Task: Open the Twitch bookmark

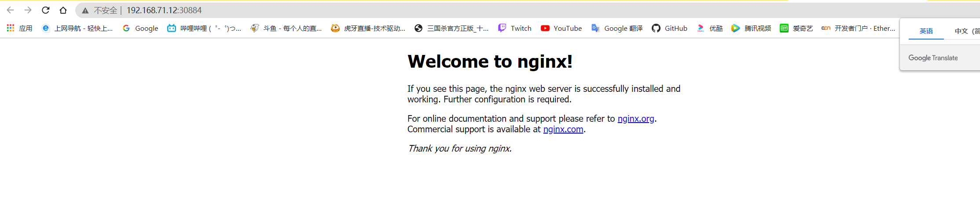Action: tap(514, 28)
